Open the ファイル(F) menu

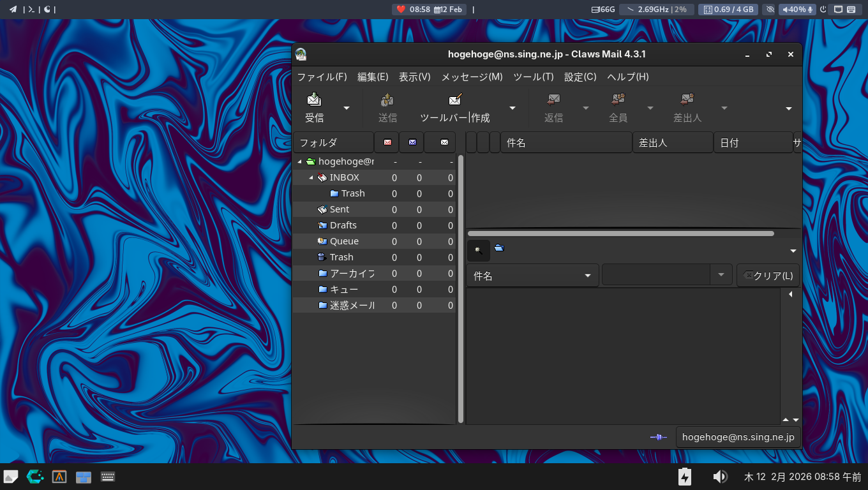coord(322,77)
